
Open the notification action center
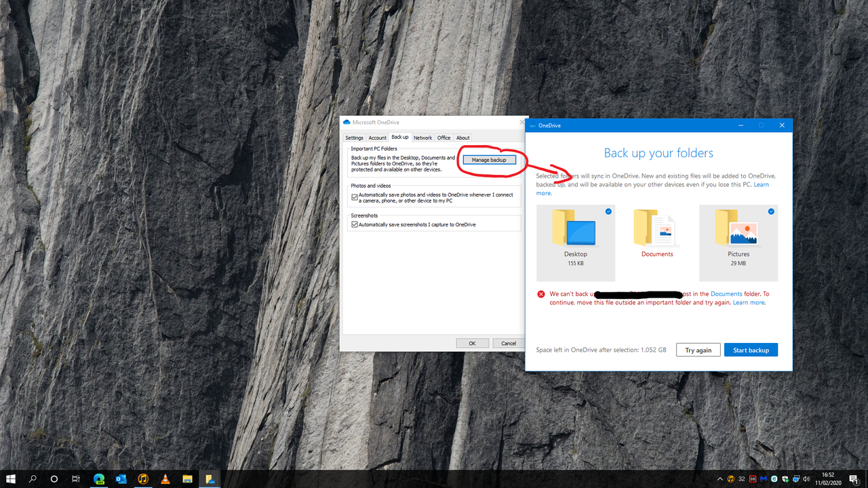click(x=855, y=479)
